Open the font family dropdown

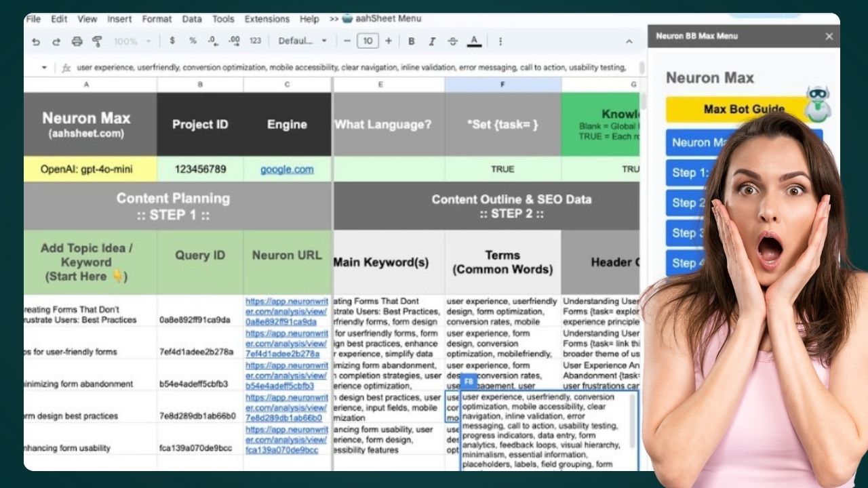pyautogui.click(x=302, y=41)
